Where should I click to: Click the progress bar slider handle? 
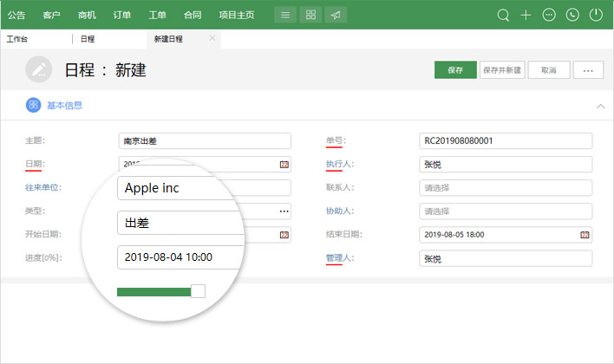(x=198, y=291)
